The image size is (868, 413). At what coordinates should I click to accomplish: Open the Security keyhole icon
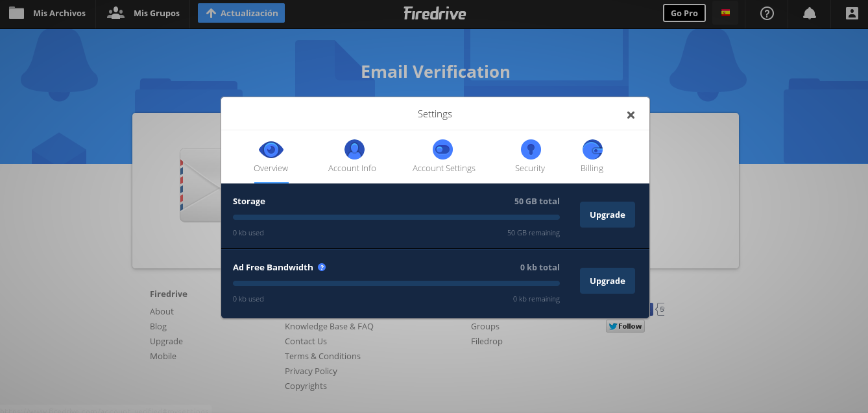click(x=531, y=150)
